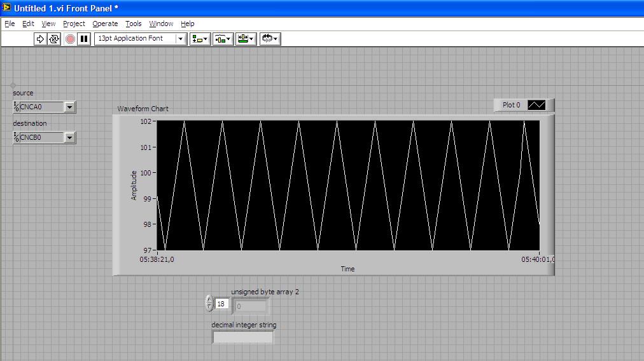644x361 pixels.
Task: Open the Reorder toolbar menu
Action: 270,39
